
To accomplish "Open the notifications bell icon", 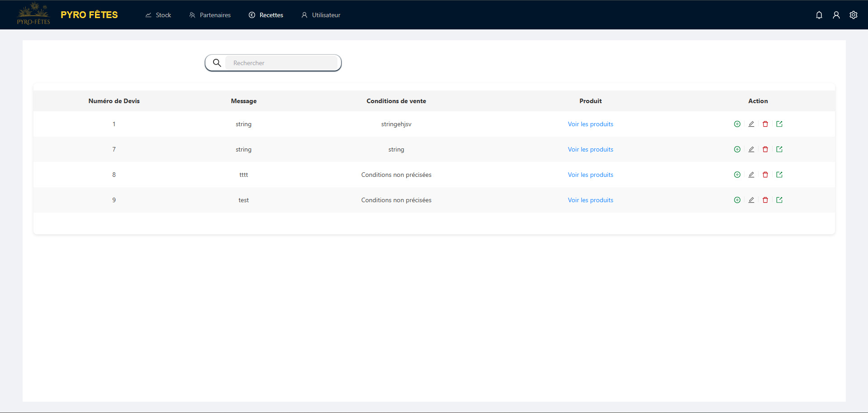I will tap(819, 15).
